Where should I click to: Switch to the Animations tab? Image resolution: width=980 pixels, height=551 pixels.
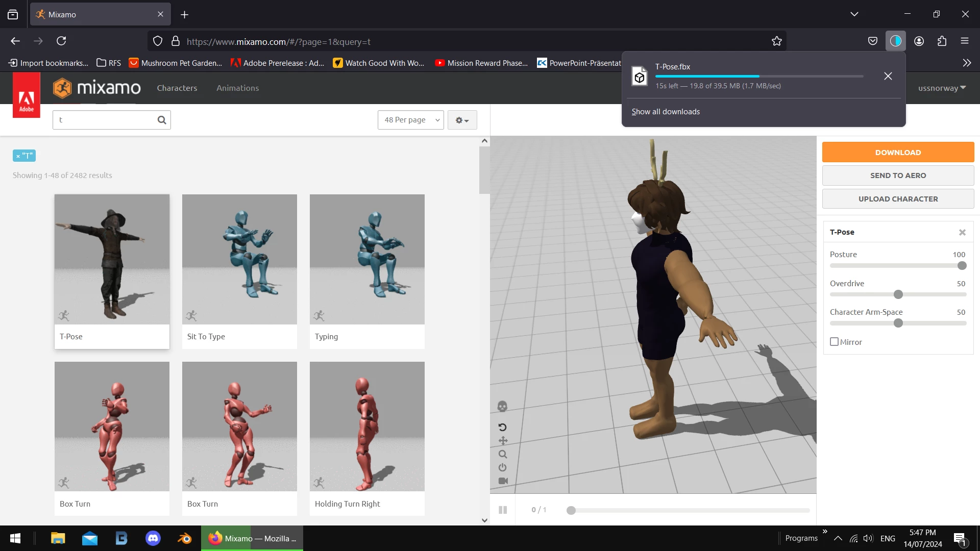pos(237,88)
